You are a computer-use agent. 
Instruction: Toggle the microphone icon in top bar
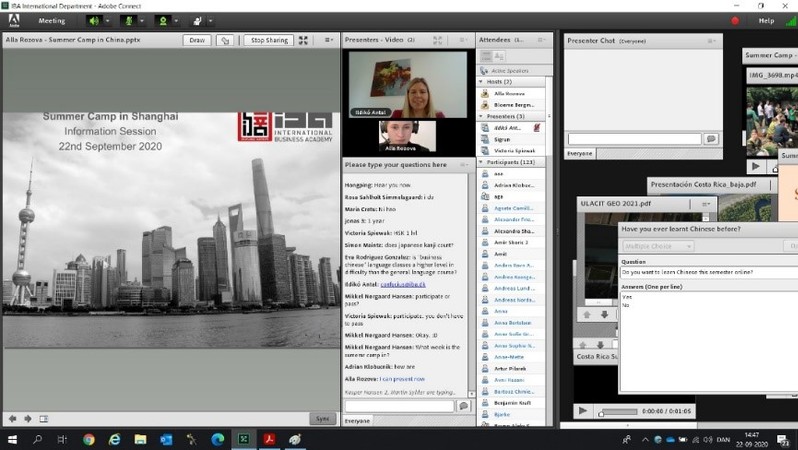(x=129, y=21)
